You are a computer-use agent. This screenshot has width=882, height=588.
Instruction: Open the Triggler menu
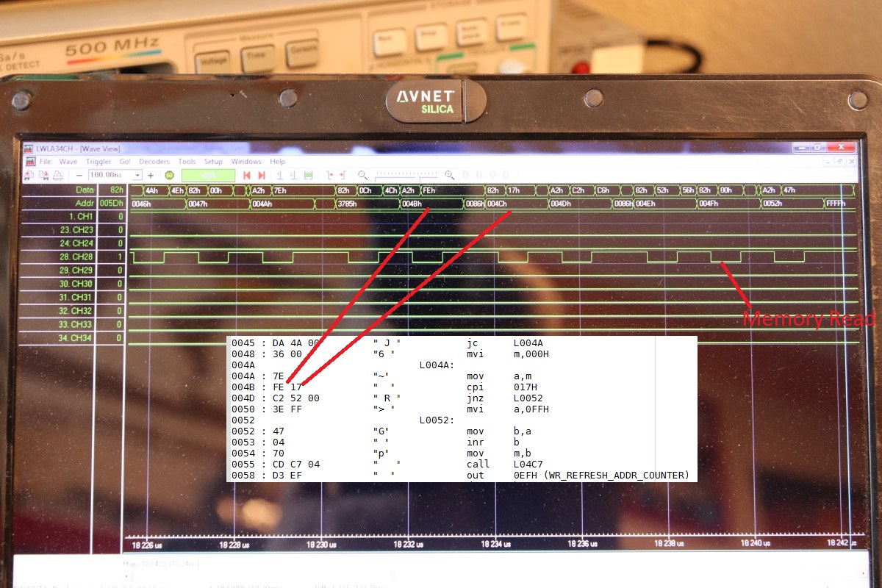(x=98, y=162)
